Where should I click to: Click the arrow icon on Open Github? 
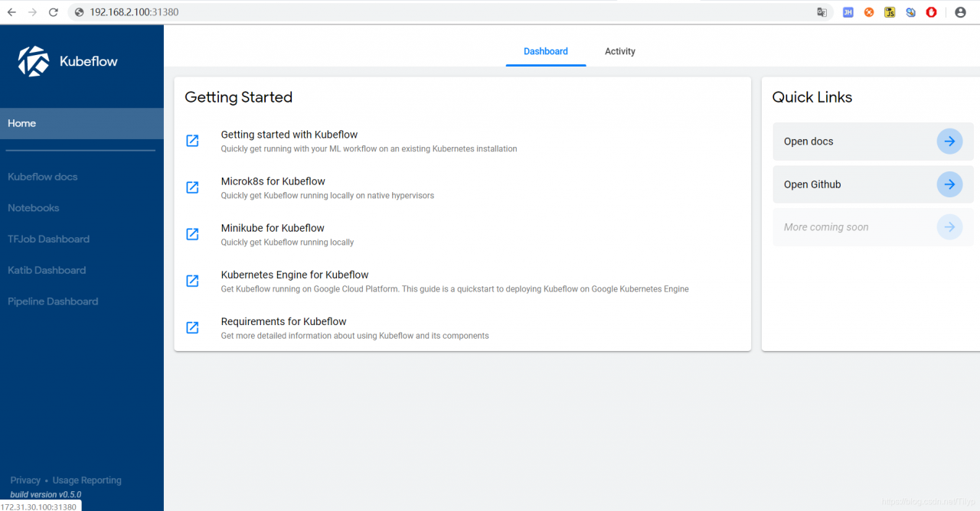coord(949,184)
